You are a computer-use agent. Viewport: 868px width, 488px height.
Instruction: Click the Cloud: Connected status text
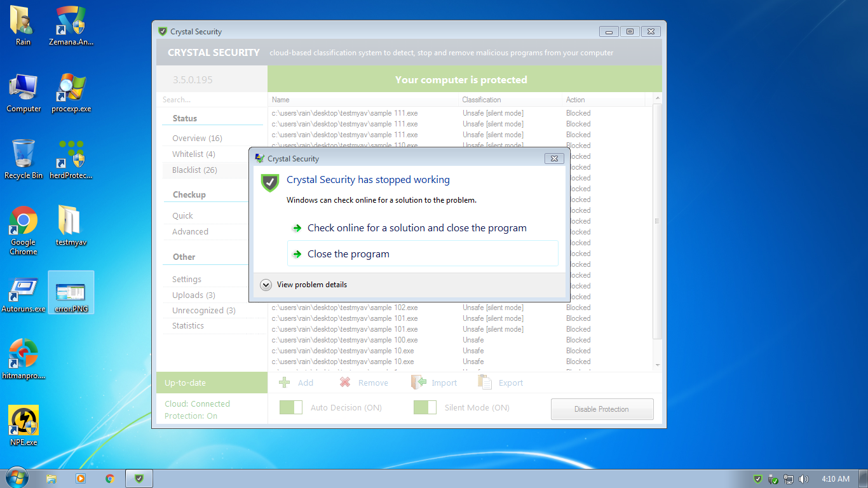[197, 403]
